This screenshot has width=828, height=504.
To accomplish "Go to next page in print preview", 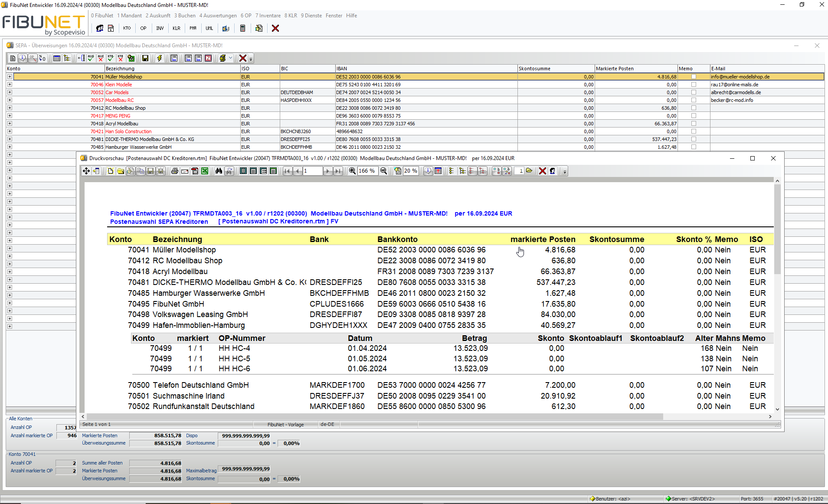I will pos(328,171).
